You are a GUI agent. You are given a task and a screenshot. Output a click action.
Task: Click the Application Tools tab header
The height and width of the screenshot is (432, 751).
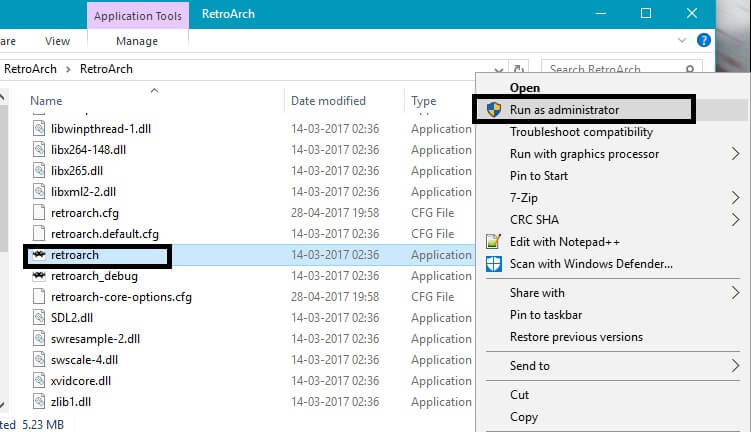(x=138, y=16)
